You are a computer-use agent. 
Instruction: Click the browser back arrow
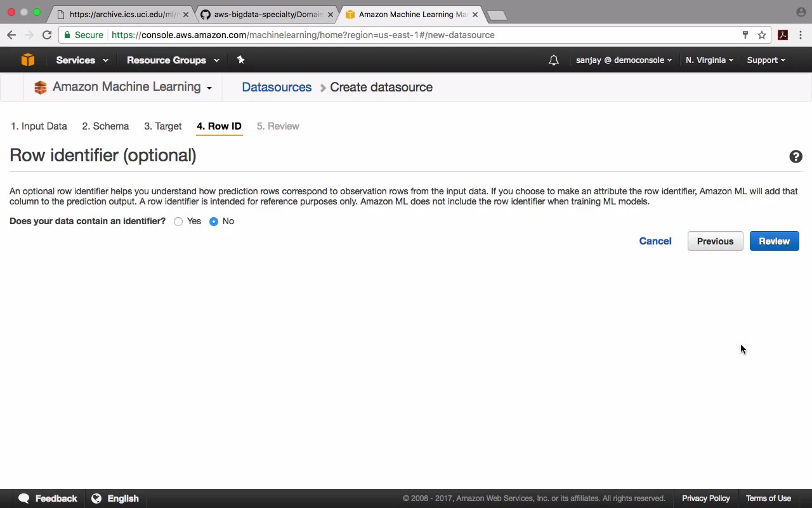click(x=11, y=35)
